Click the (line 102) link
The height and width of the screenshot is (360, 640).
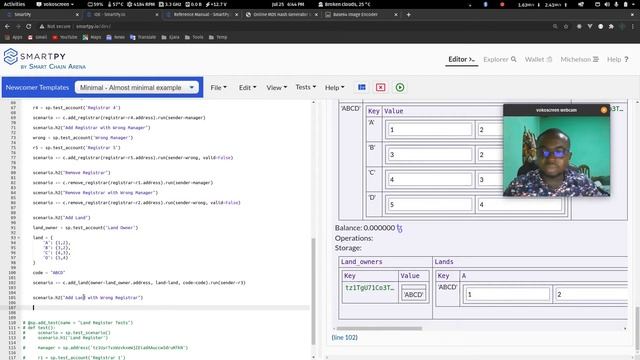(344, 338)
